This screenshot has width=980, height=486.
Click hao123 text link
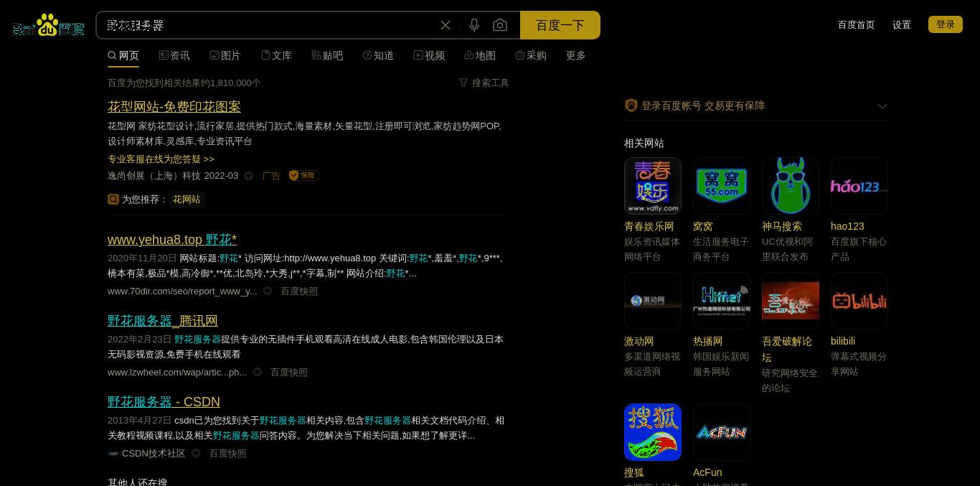848,226
